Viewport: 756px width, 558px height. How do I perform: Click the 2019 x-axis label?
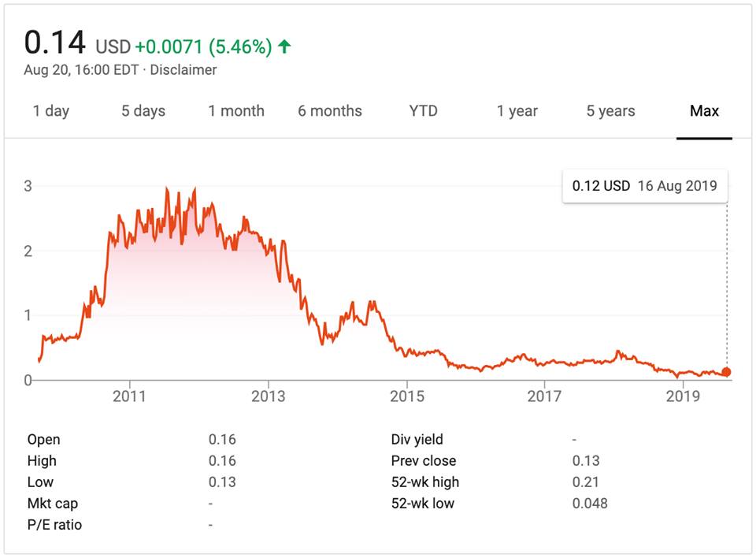pos(684,396)
